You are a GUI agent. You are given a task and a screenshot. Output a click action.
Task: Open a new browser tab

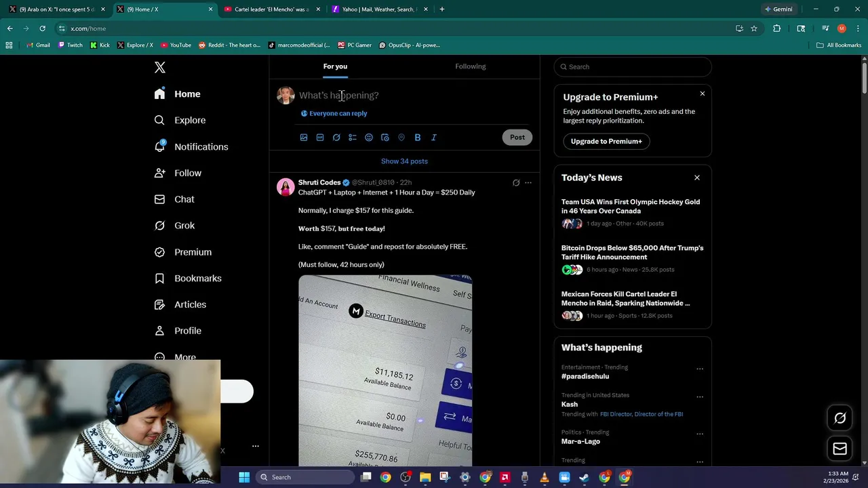(x=442, y=9)
